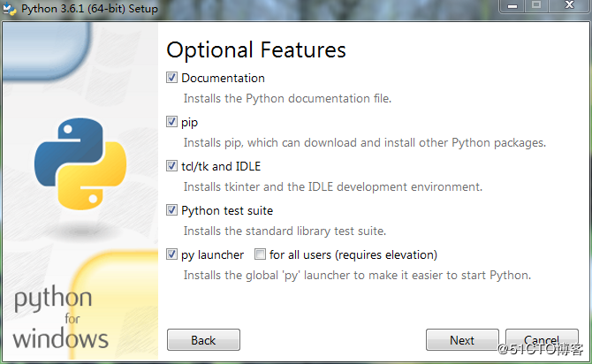This screenshot has width=592, height=364.
Task: Click the "Python 3.6.1 (64-bit) Setup" title
Action: pyautogui.click(x=89, y=9)
